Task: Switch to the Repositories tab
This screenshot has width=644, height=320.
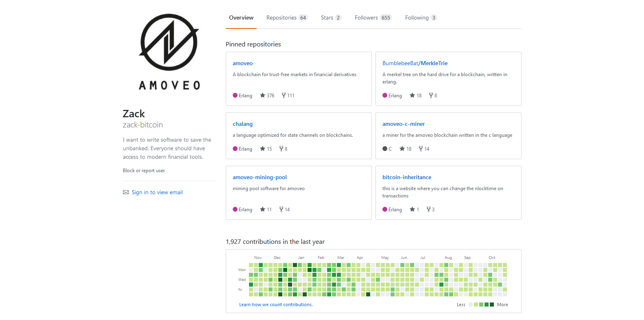Action: pos(286,18)
